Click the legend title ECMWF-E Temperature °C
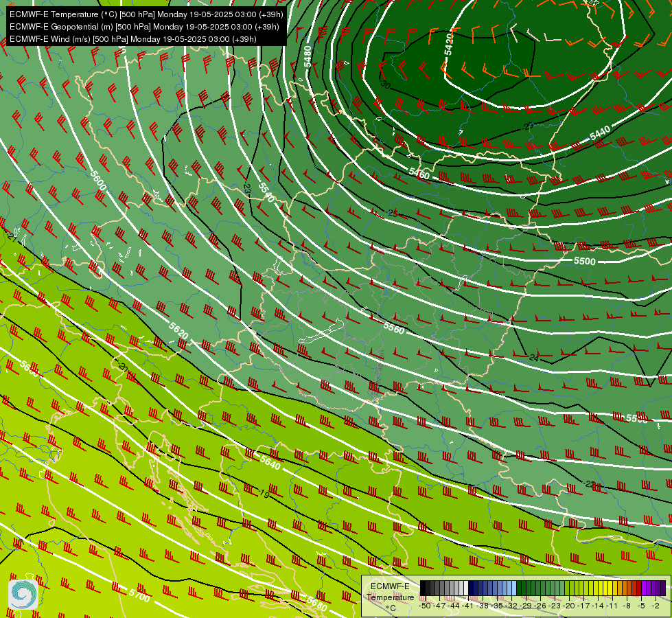The image size is (672, 618). coord(391,597)
